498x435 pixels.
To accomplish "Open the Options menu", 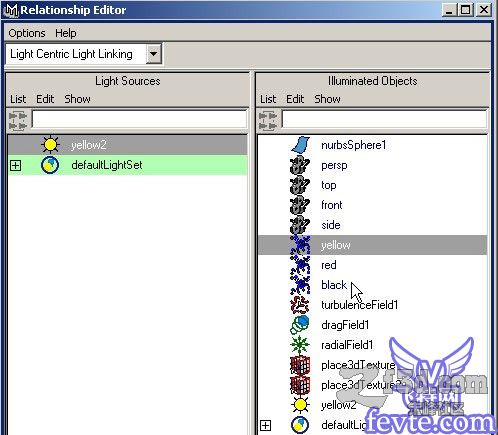I will point(27,33).
